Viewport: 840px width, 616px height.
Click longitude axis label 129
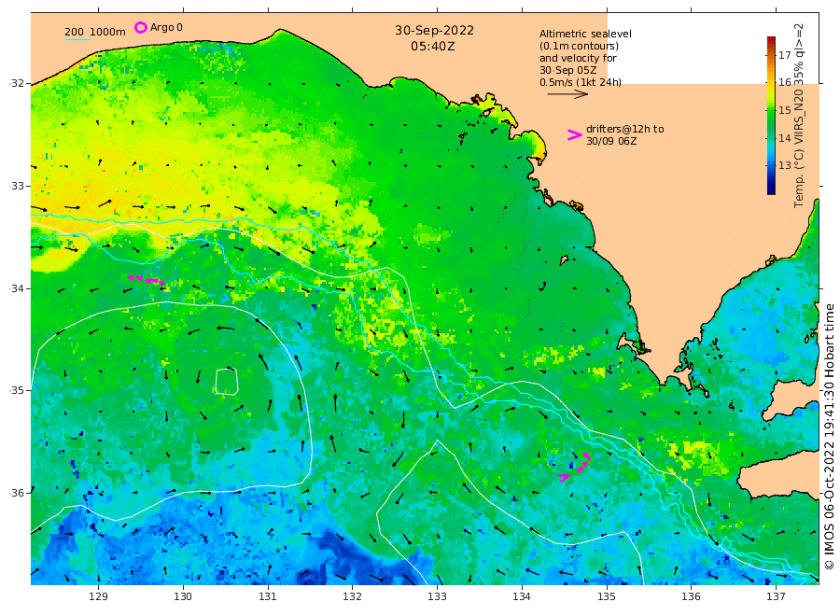point(99,596)
